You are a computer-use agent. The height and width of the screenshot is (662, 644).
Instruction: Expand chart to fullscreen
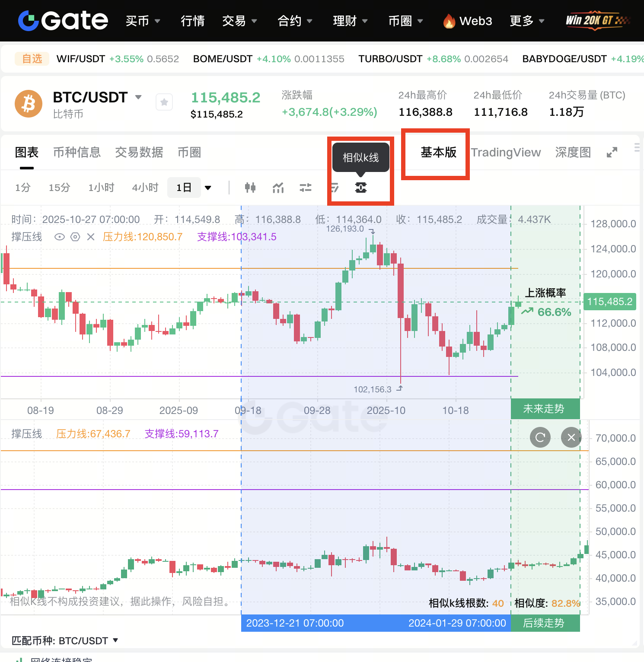tap(612, 153)
